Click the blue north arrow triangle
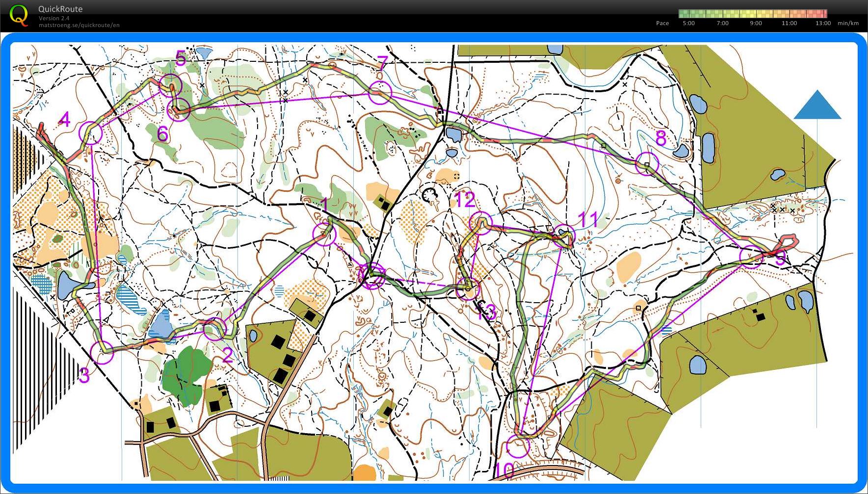The height and width of the screenshot is (494, 868). tap(817, 105)
